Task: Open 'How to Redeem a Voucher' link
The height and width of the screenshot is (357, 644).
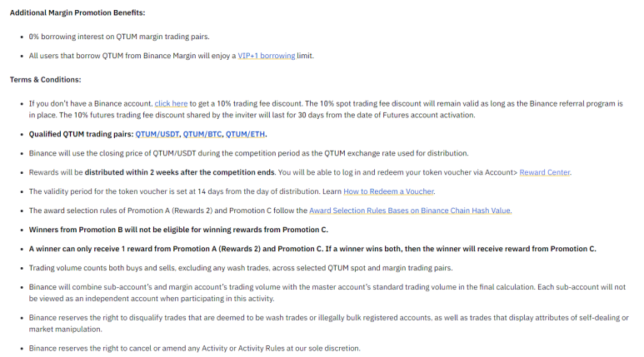Action: tap(388, 191)
